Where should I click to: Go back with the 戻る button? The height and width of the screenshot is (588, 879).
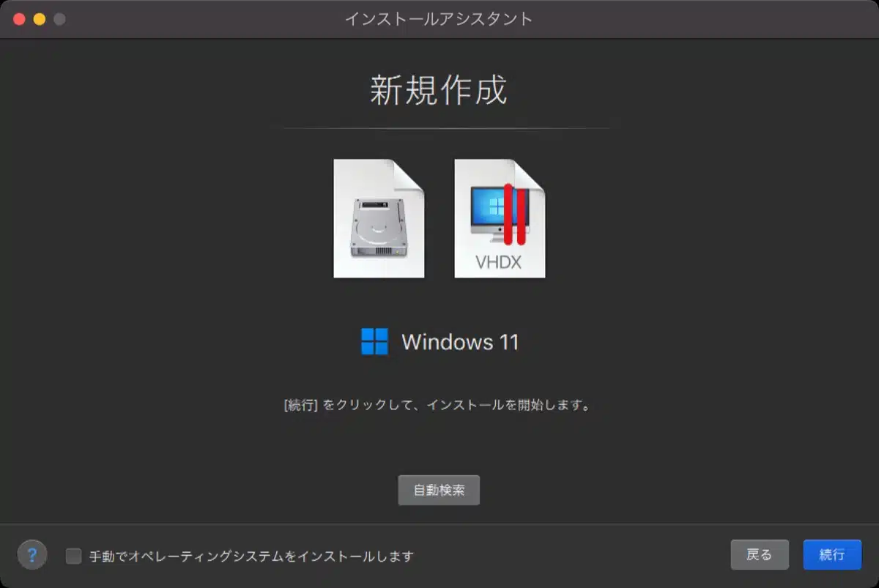click(760, 554)
